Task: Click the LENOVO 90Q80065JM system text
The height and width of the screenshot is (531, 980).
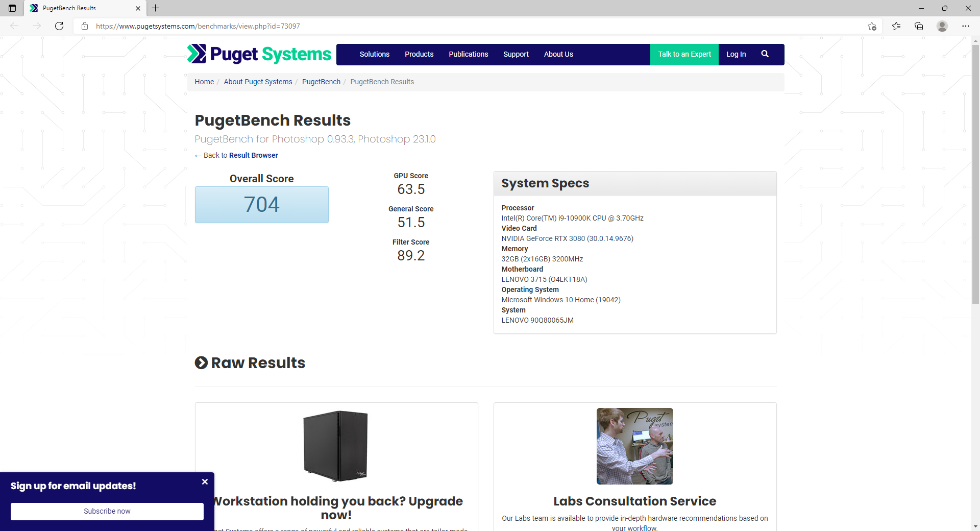Action: 537,320
